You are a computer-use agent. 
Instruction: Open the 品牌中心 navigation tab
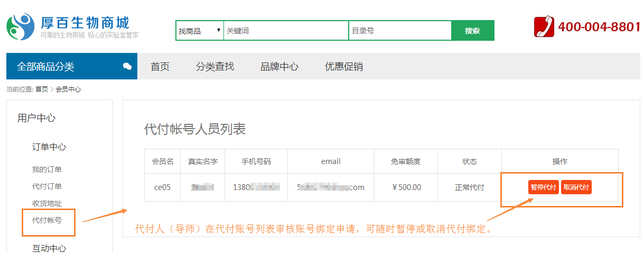coord(279,67)
